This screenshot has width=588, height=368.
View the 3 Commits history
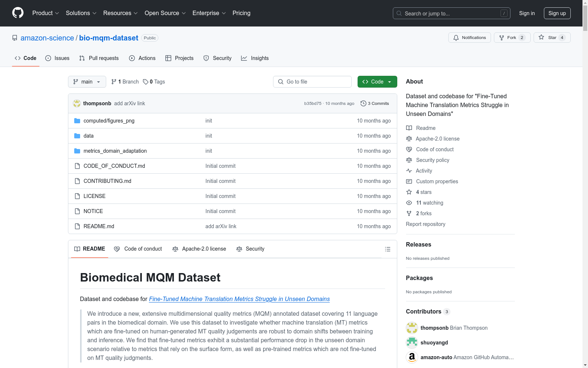(375, 103)
